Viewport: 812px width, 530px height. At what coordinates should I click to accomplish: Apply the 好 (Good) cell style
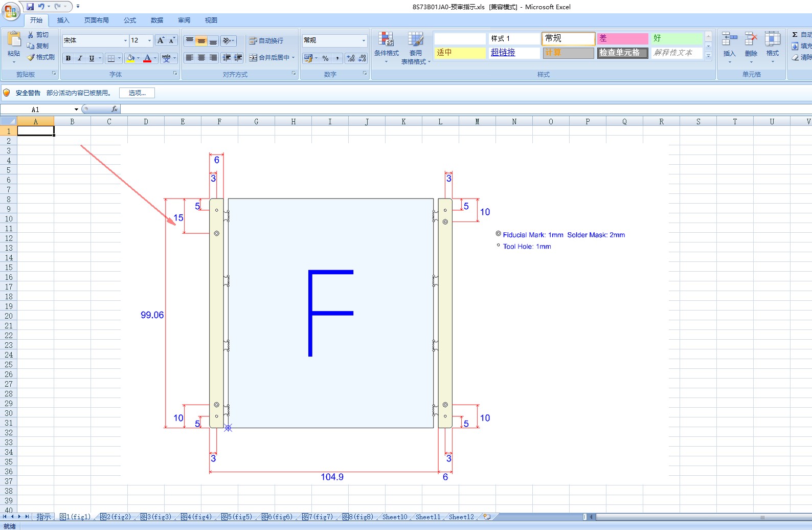(x=677, y=38)
